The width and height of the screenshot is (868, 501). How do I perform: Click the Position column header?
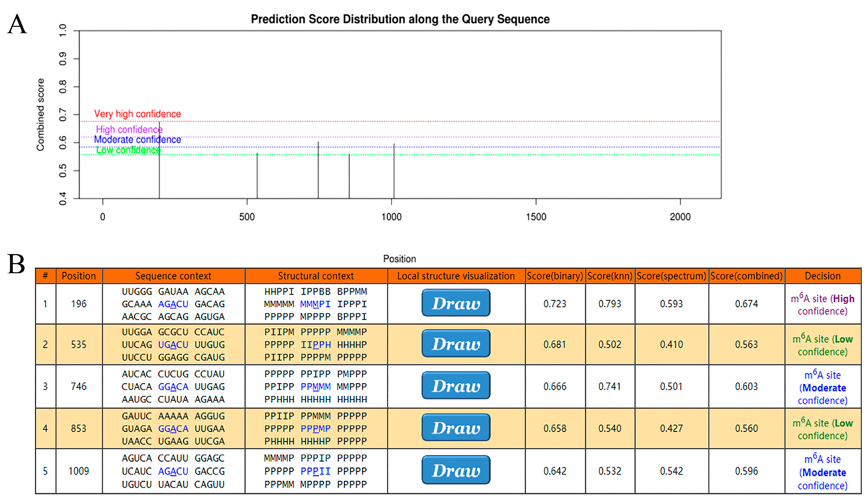click(x=79, y=276)
